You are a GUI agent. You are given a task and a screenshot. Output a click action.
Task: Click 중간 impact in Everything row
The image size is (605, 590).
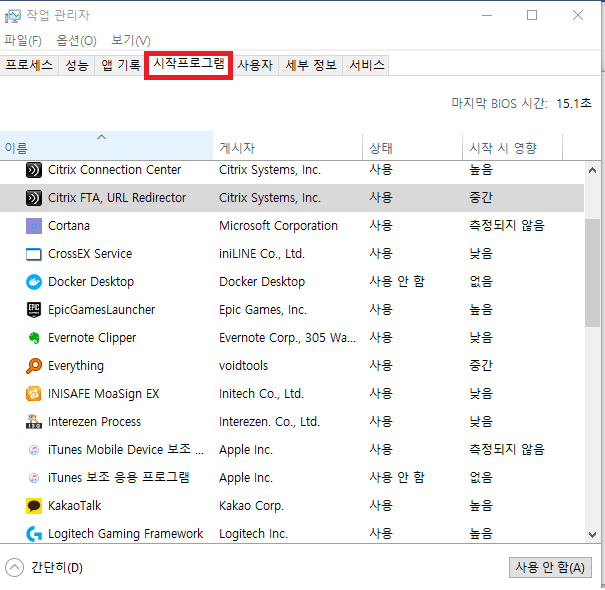481,366
